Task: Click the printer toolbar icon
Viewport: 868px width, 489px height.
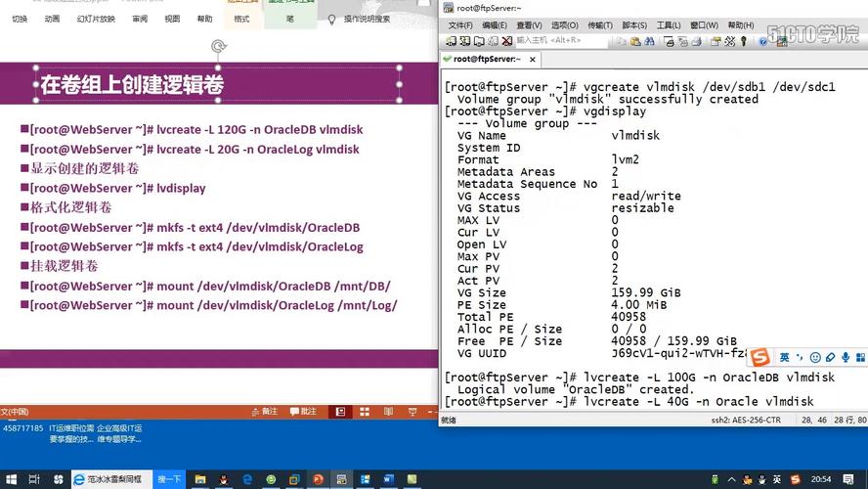Action: [696, 41]
